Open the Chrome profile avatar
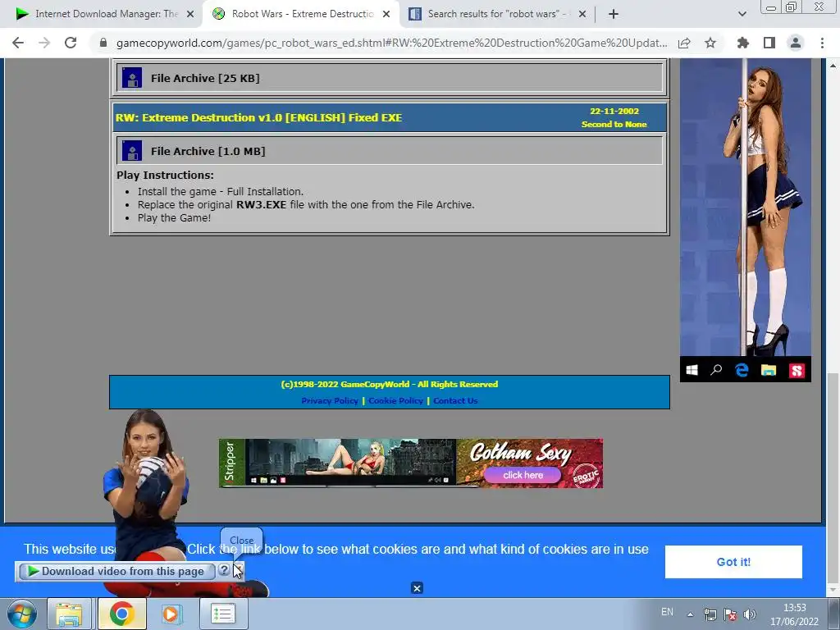 [796, 43]
